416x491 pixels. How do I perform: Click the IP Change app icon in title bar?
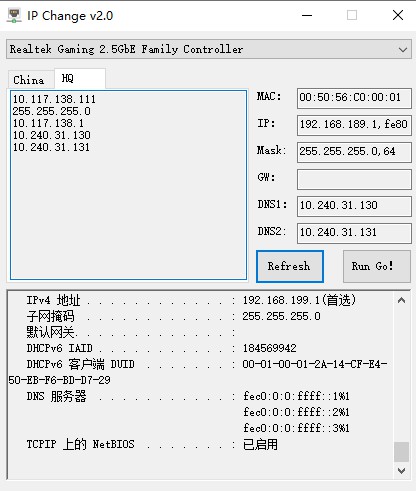pyautogui.click(x=14, y=16)
